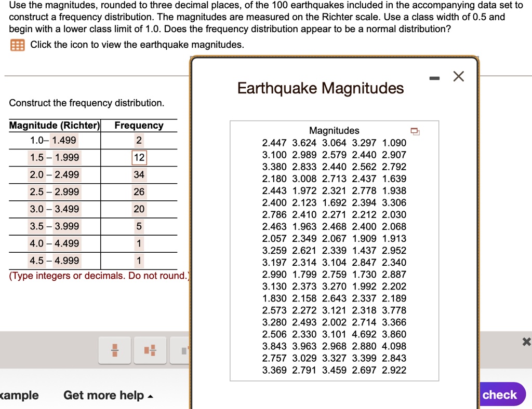This screenshot has height=409, width=532.
Task: Click the frequency cell containing 34
Action: (x=138, y=175)
